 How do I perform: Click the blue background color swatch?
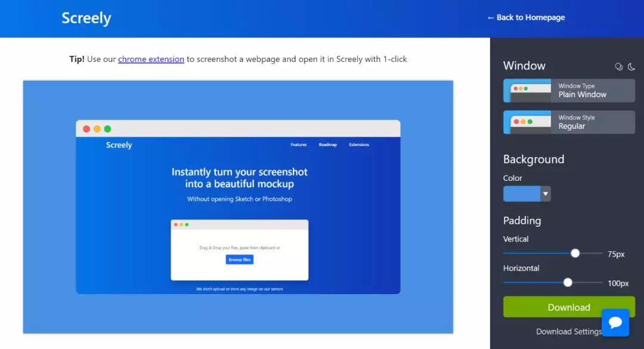(522, 194)
